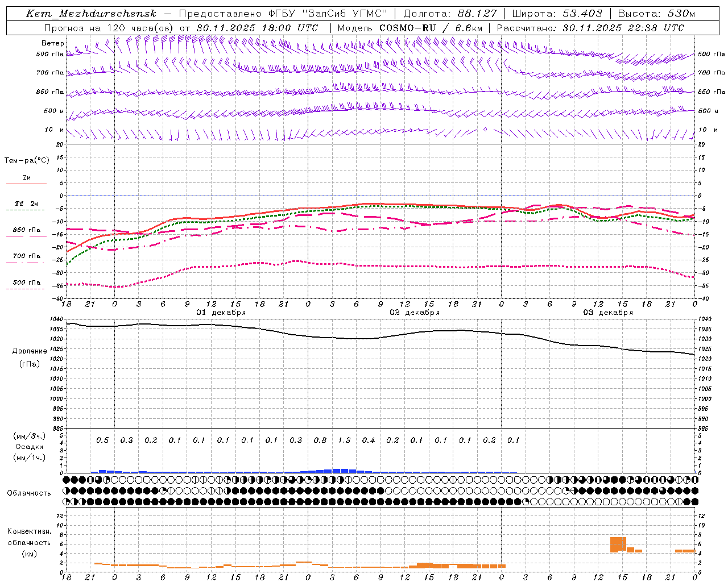Click the Облачность cloud cover label
This screenshot has width=728, height=582.
(29, 493)
